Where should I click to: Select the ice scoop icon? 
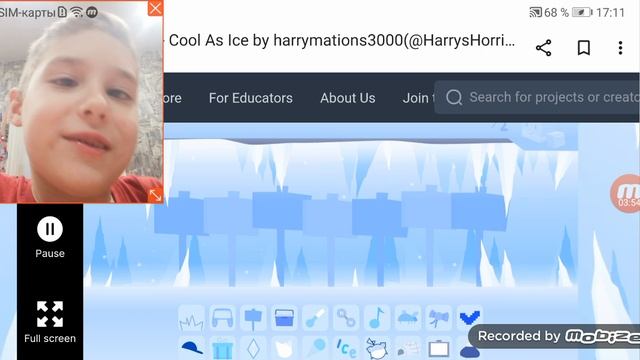point(315,318)
